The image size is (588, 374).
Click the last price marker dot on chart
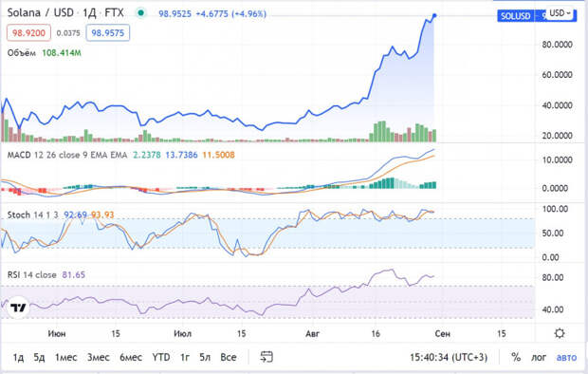pyautogui.click(x=434, y=15)
